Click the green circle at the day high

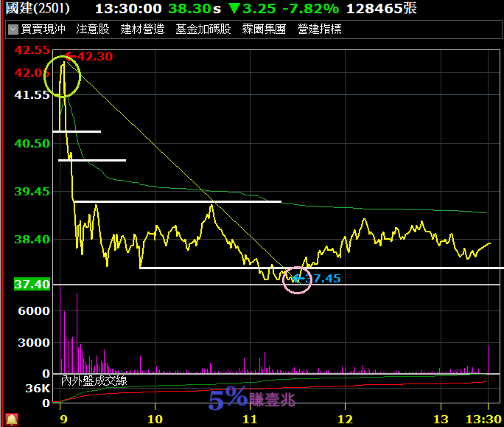63,78
